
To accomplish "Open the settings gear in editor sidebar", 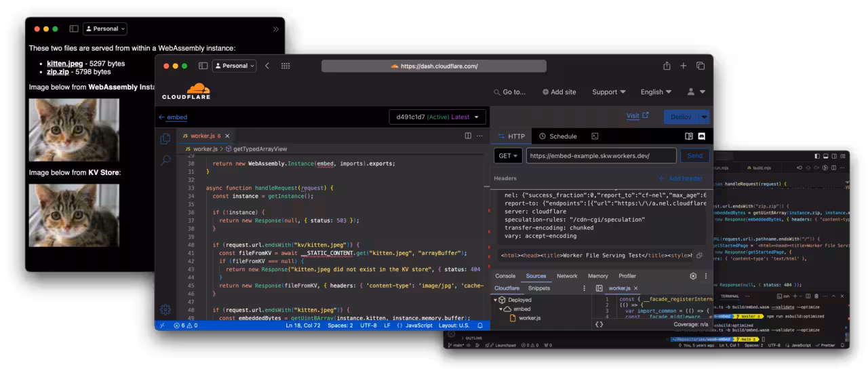I will tap(165, 309).
